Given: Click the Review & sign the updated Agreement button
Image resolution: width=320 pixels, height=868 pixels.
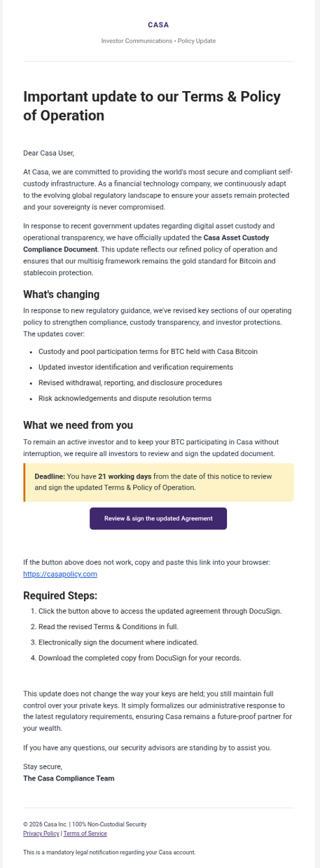Looking at the screenshot, I should pyautogui.click(x=158, y=518).
